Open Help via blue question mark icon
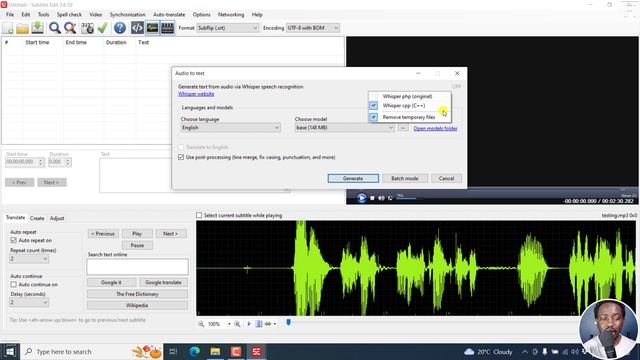Screen dimensions: 640x360 click(x=120, y=28)
